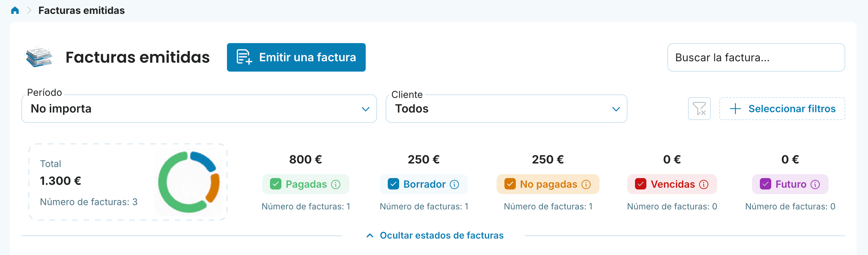The image size is (868, 255).
Task: Click the invoice stack icon beside title
Action: click(39, 57)
